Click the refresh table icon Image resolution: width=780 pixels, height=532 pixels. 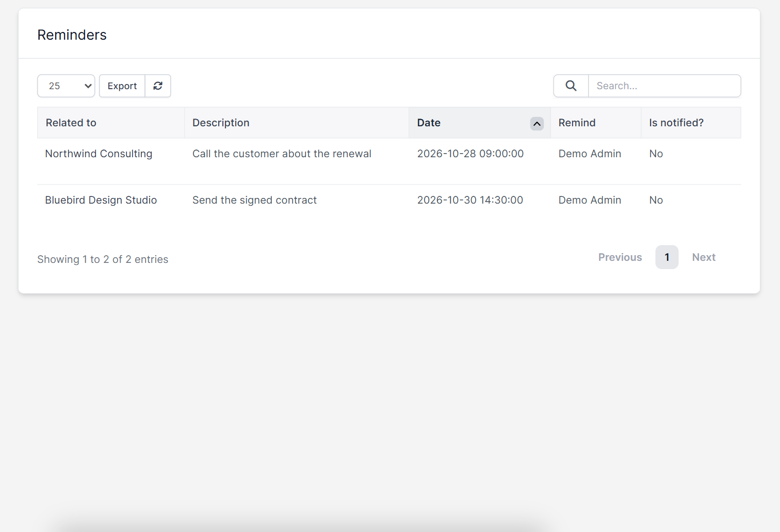(158, 86)
